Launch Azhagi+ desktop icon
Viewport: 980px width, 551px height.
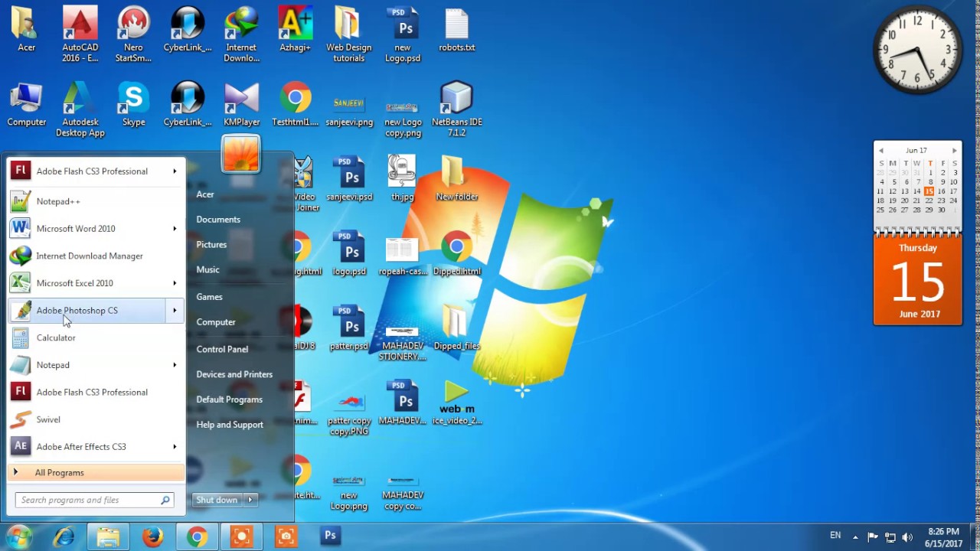coord(295,31)
